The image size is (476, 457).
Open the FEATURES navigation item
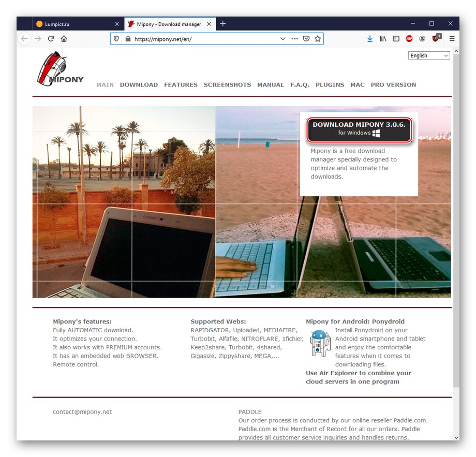point(181,85)
